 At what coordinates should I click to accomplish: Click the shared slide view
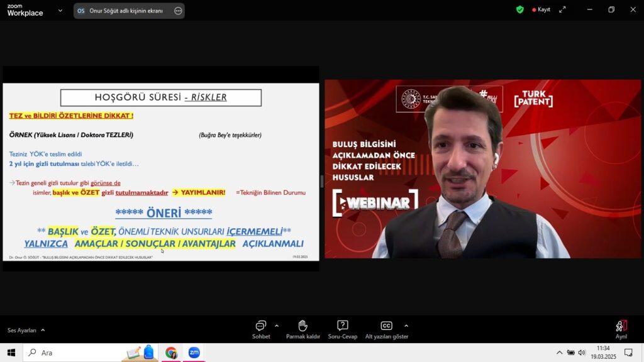point(161,172)
